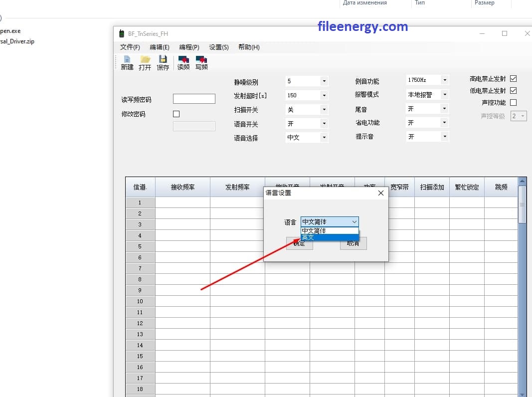Click the 扫描添加 column header
Viewport: 532px width, 397px height.
coord(432,187)
